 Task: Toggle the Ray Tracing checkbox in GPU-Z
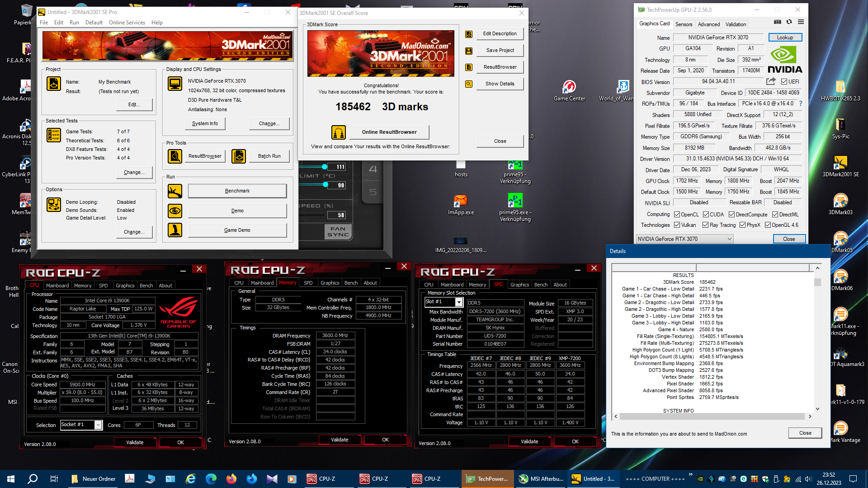(705, 225)
